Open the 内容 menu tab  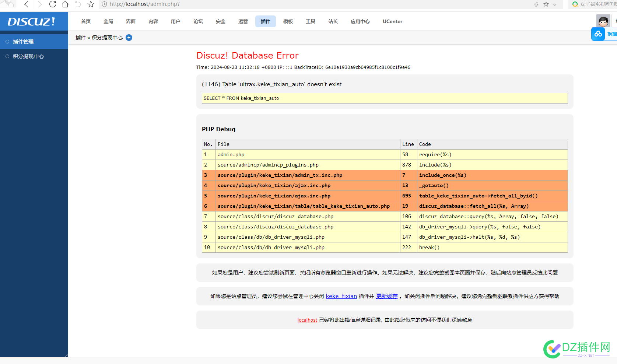153,21
